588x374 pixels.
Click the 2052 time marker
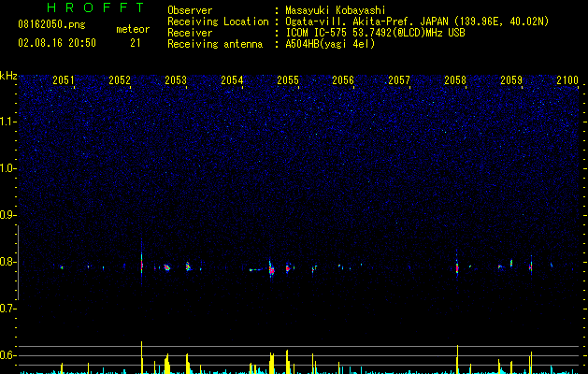point(120,80)
